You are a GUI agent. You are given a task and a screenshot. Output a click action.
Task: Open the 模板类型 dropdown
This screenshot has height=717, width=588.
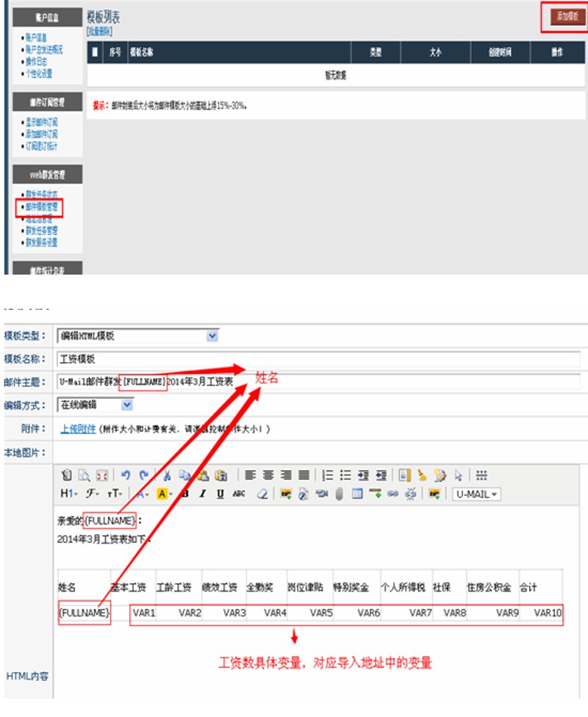[212, 336]
